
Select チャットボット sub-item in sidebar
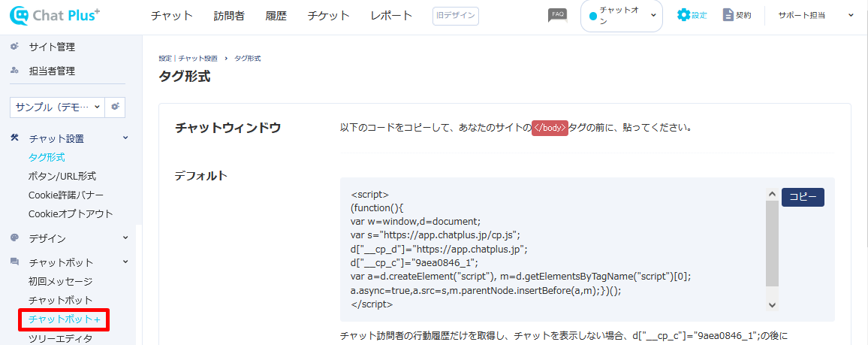coord(60,300)
